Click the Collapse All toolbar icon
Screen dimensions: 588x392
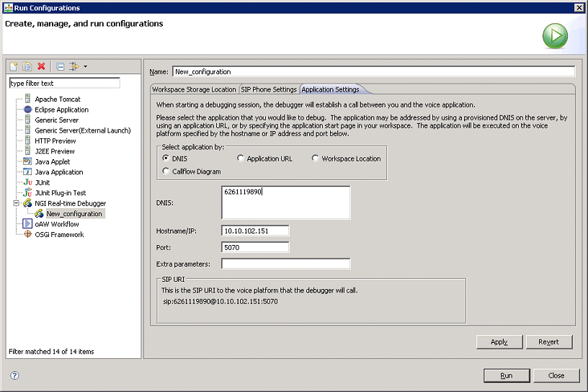[x=60, y=66]
